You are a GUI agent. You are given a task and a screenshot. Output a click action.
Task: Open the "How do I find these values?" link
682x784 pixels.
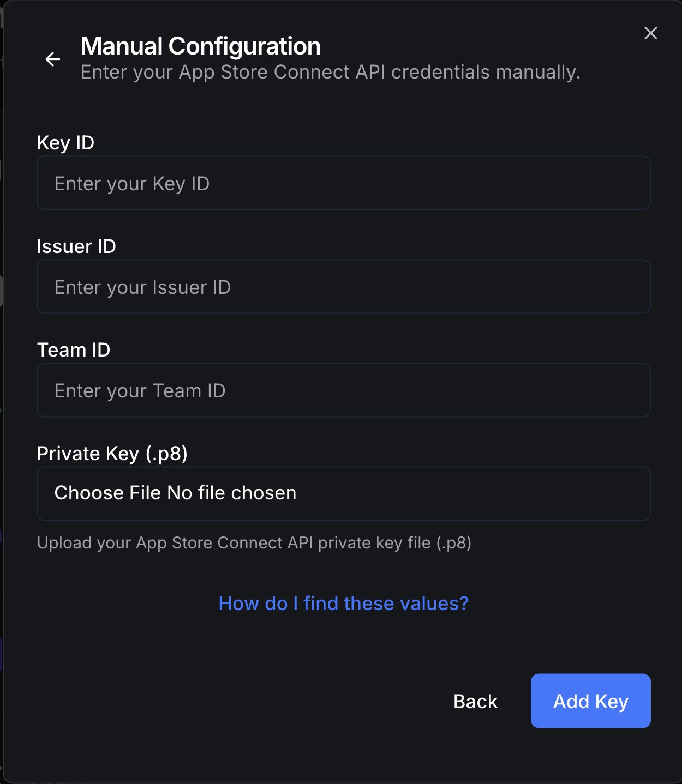click(x=343, y=604)
